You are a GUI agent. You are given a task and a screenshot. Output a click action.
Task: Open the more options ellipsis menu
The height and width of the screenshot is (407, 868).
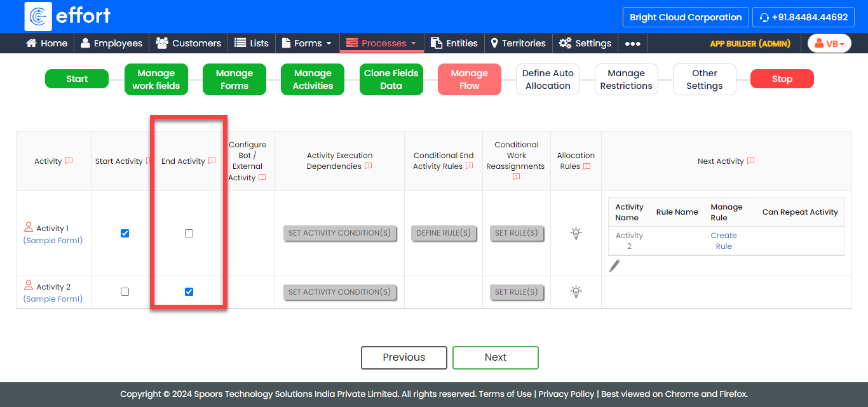(632, 43)
